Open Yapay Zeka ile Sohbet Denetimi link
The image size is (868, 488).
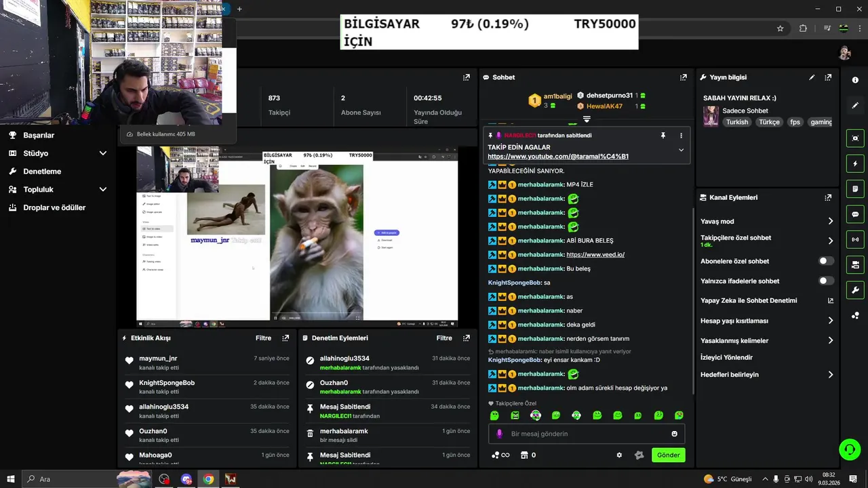(767, 301)
